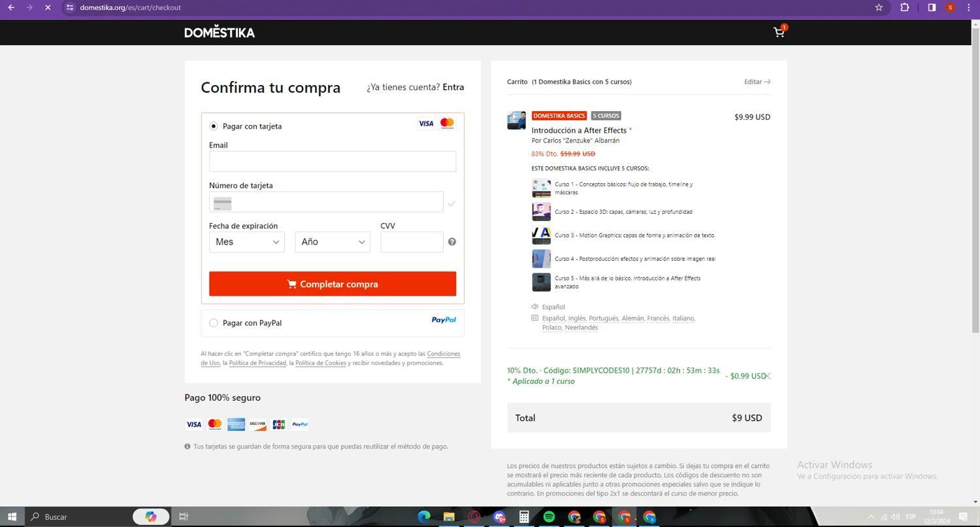Show hidden system tray icons
The height and width of the screenshot is (527, 980).
pos(871,517)
